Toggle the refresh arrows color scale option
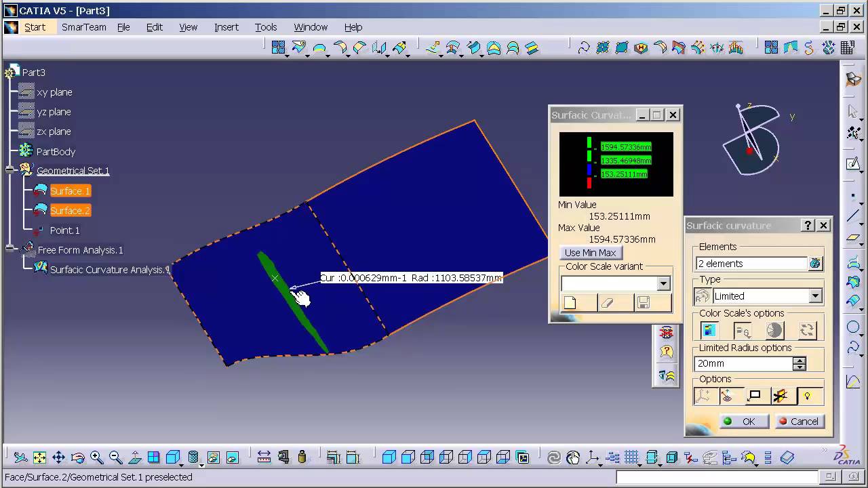The height and width of the screenshot is (488, 868). (807, 330)
